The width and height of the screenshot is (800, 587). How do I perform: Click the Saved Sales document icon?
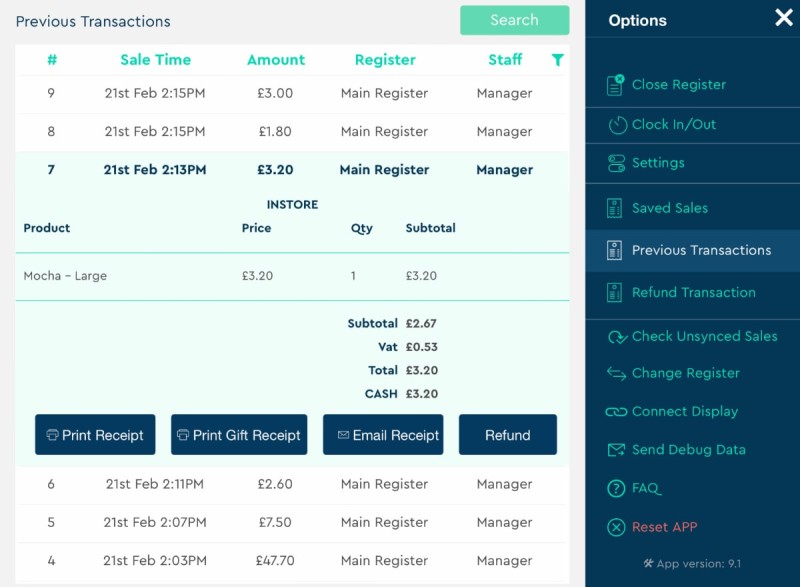(616, 208)
